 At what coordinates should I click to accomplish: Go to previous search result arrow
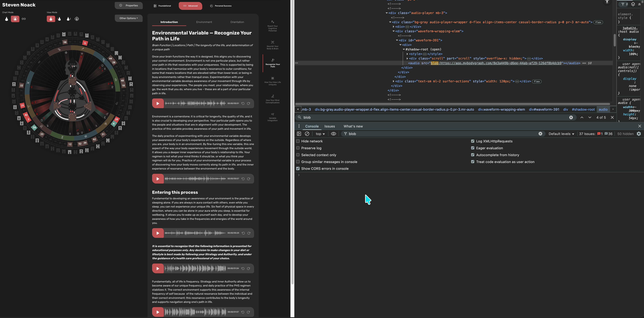pyautogui.click(x=582, y=117)
